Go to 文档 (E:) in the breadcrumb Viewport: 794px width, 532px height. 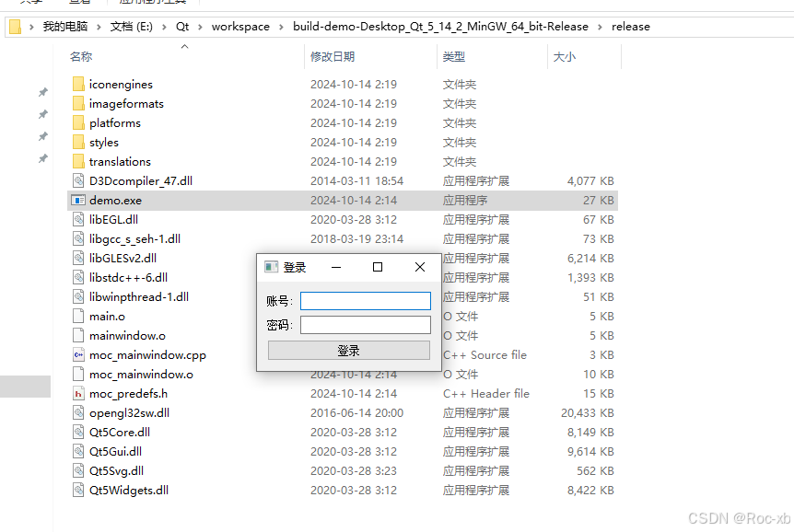(132, 27)
